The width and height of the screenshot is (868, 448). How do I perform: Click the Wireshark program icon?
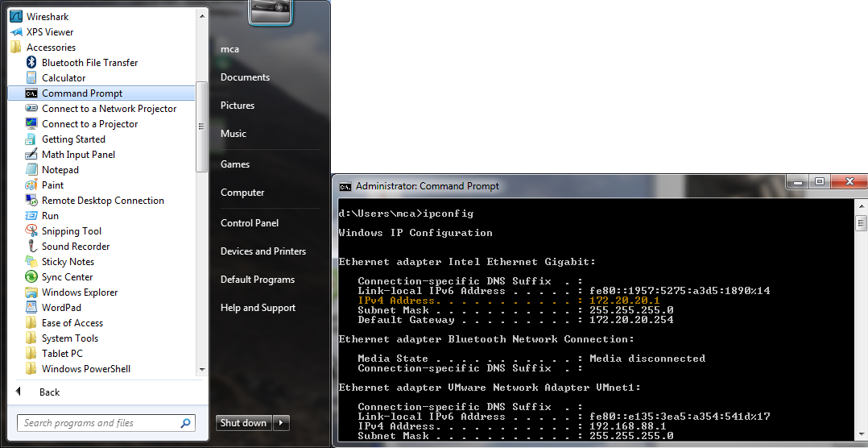point(16,17)
